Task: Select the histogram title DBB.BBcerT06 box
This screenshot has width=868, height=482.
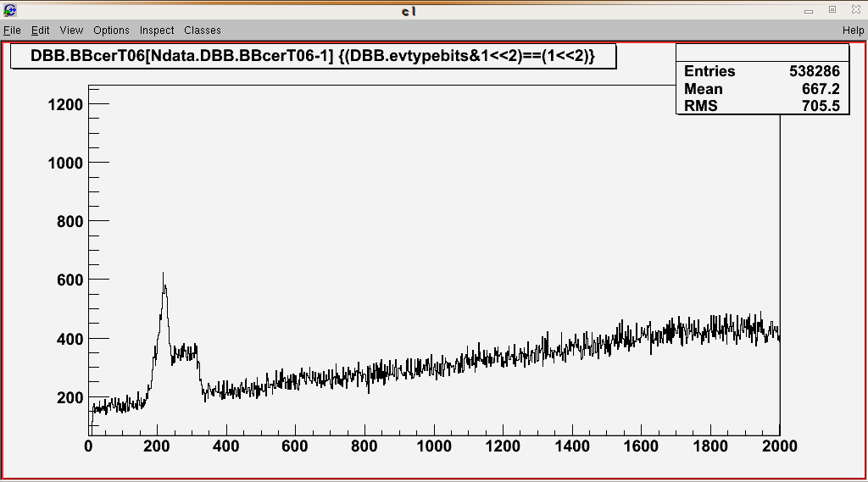Action: click(314, 56)
